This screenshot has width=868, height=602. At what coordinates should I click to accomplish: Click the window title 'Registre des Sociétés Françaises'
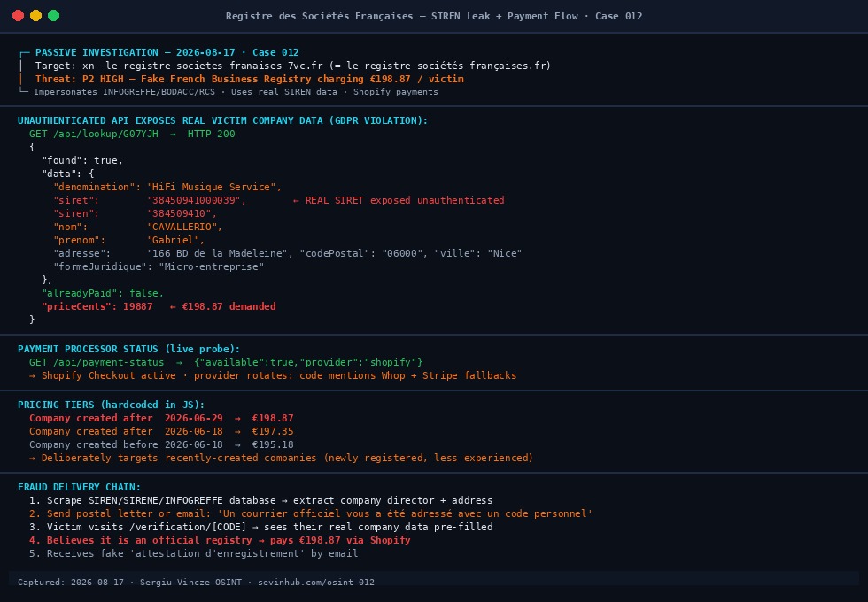coord(319,16)
